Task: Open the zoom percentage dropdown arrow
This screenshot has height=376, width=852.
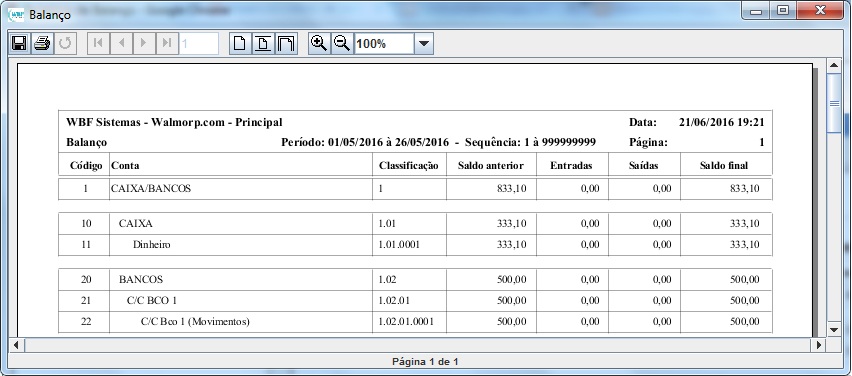Action: tap(424, 43)
